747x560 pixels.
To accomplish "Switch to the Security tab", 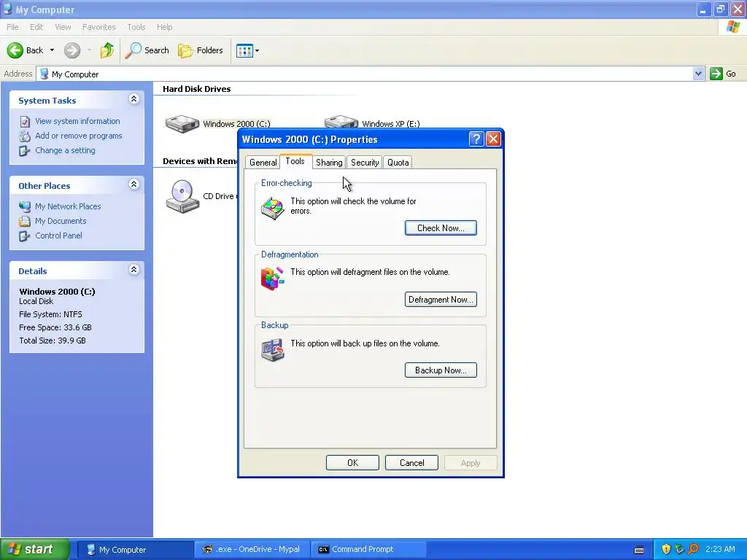I will 365,163.
